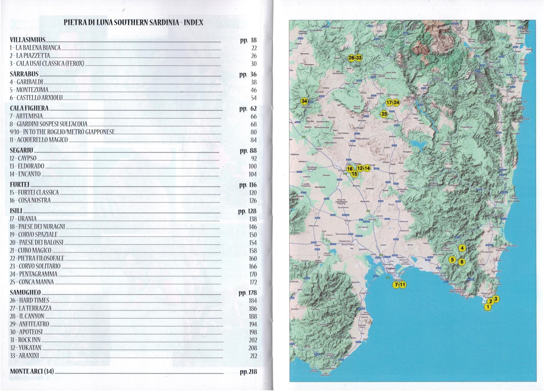
Task: Click entry 4 - GARIBALDI
Action: click(26, 82)
